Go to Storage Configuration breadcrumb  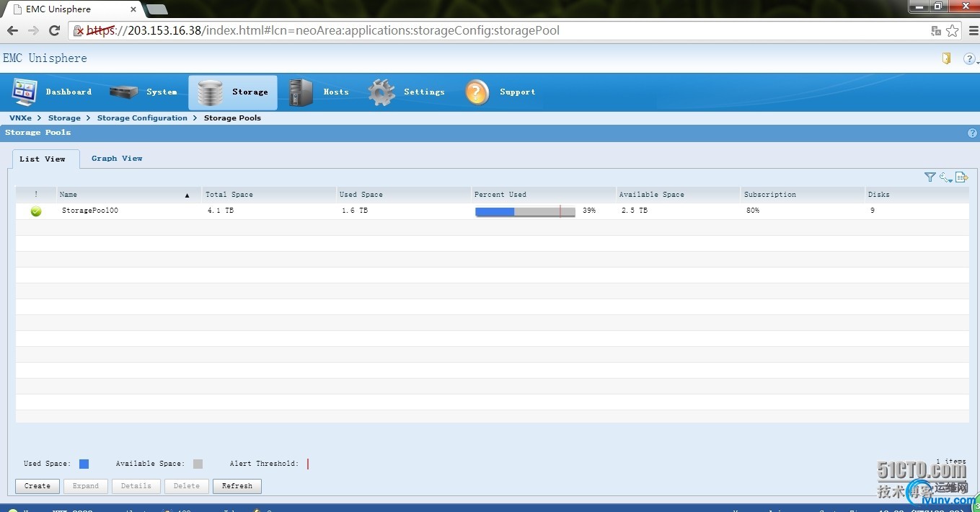pyautogui.click(x=142, y=118)
